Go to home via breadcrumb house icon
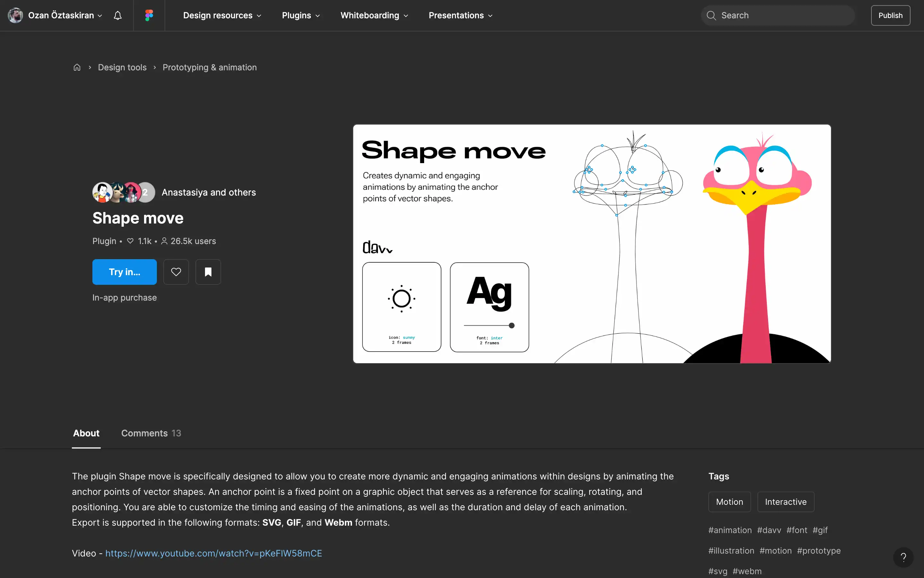 [77, 67]
